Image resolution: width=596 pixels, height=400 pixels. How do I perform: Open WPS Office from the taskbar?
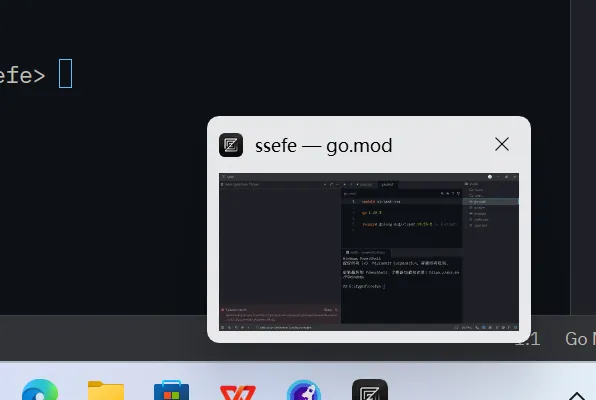238,392
